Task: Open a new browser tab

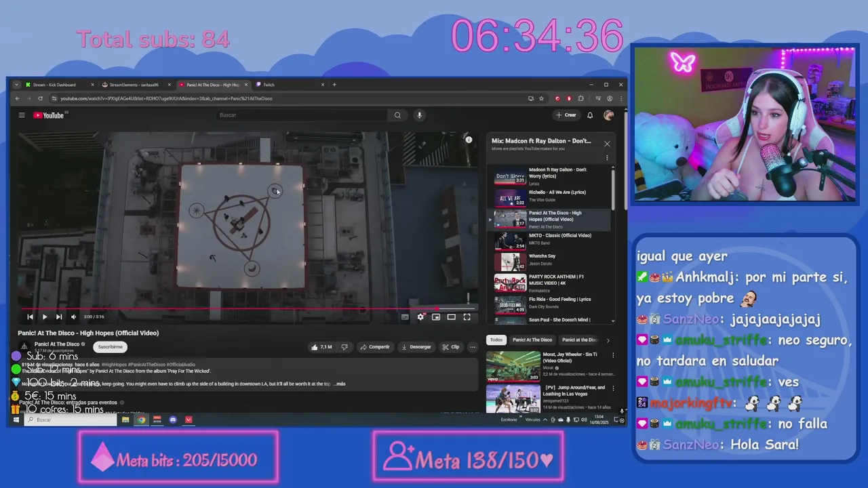Action: pyautogui.click(x=334, y=85)
